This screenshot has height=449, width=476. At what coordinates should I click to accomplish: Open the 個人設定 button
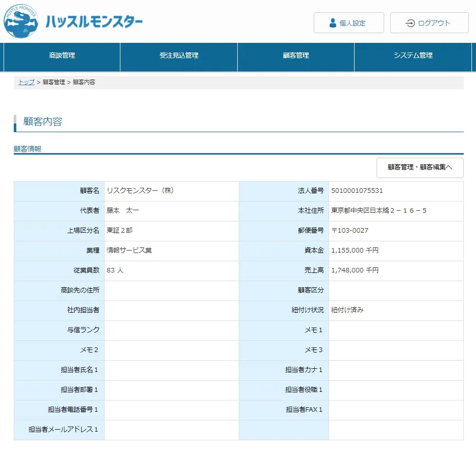click(x=349, y=23)
